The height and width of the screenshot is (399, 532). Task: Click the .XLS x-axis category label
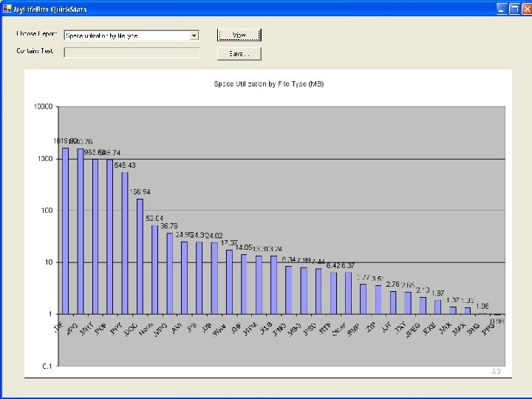pyautogui.click(x=266, y=329)
